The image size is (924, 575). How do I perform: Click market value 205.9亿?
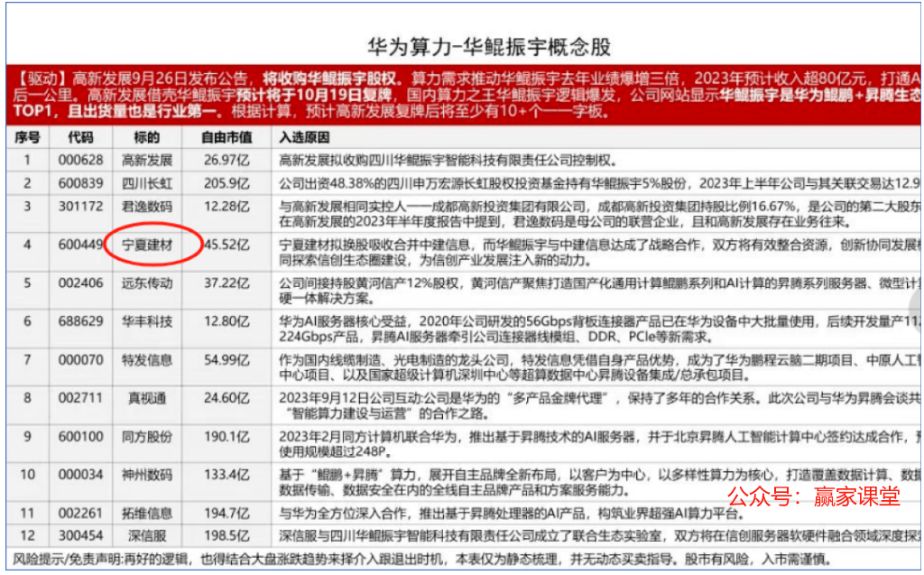coord(226,183)
